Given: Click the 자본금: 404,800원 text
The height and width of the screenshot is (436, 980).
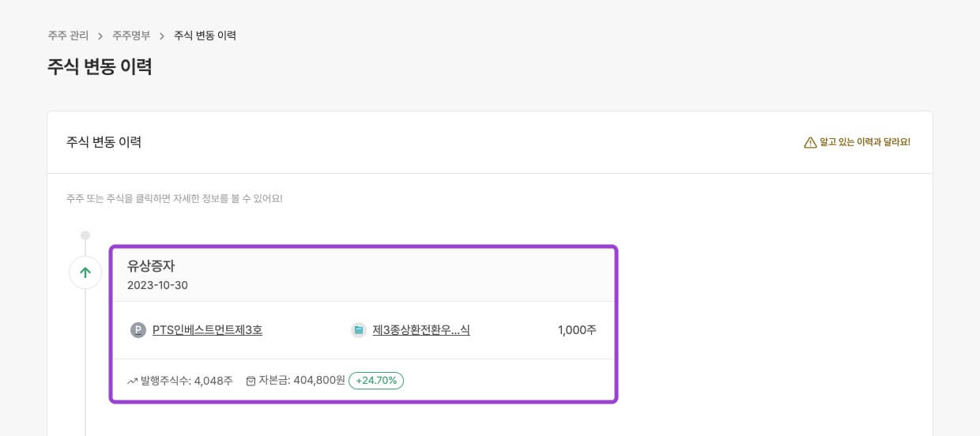Looking at the screenshot, I should pyautogui.click(x=302, y=381).
